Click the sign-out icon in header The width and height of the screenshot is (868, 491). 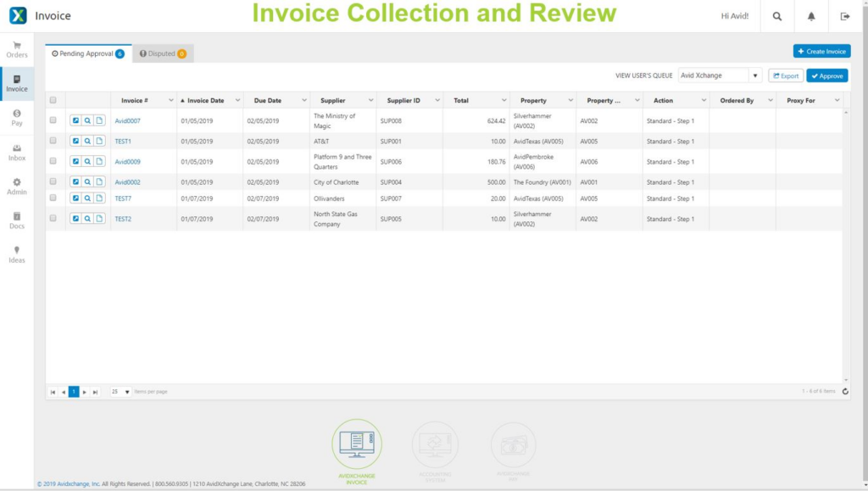[x=845, y=16]
